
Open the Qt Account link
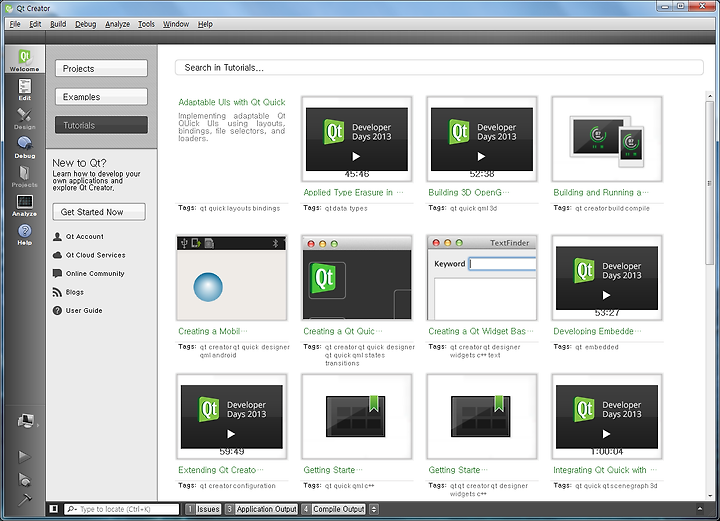coord(84,236)
